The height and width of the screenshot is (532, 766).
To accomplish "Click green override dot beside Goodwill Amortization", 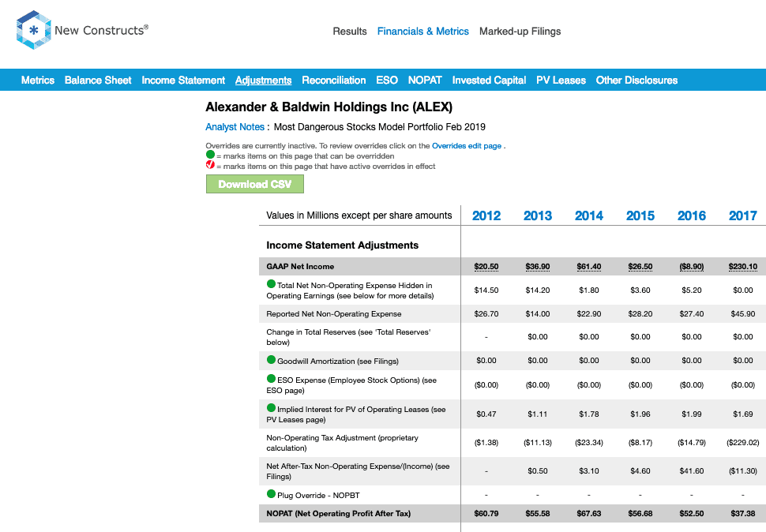I will pyautogui.click(x=271, y=360).
